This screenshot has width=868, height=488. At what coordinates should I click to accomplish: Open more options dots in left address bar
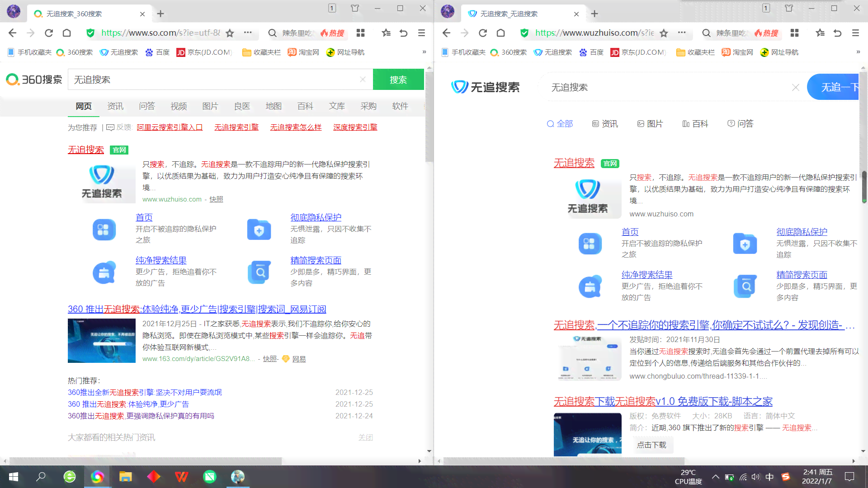click(x=248, y=33)
